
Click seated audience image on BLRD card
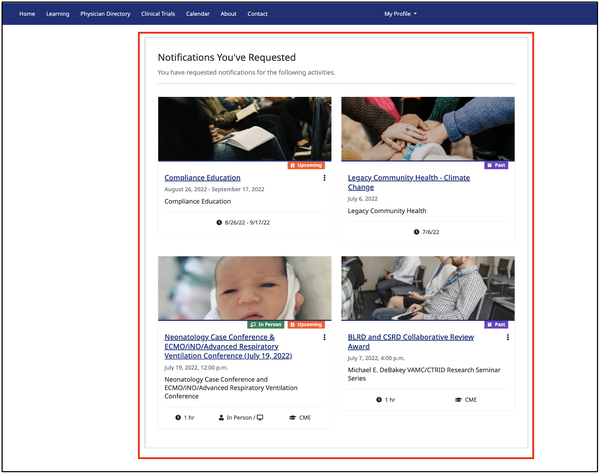coord(428,288)
